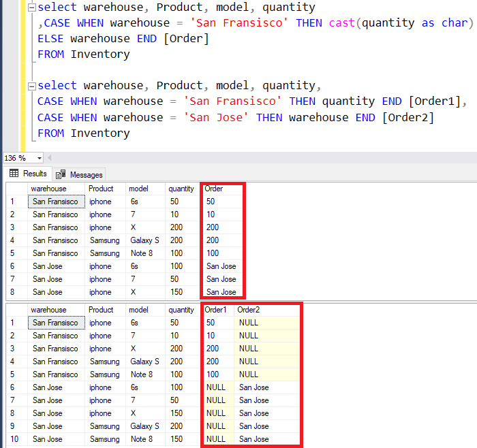Click Order2 NULL cell in second grid row 1

pyautogui.click(x=267, y=323)
